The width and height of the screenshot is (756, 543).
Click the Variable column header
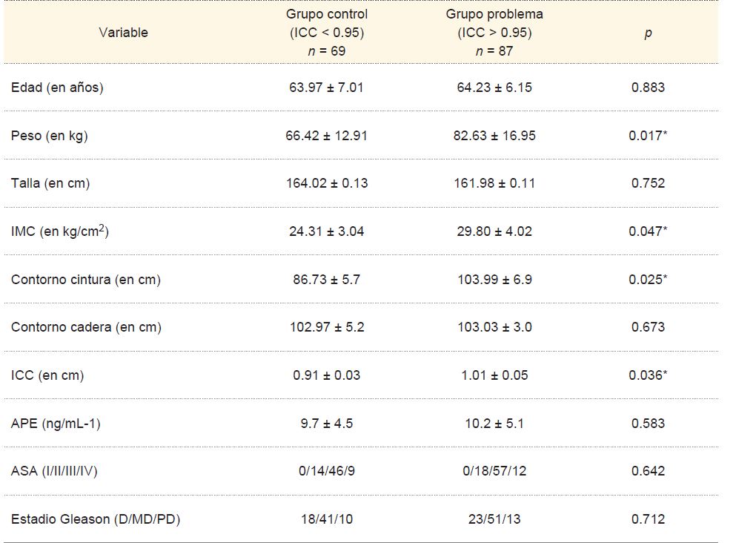[x=123, y=33]
